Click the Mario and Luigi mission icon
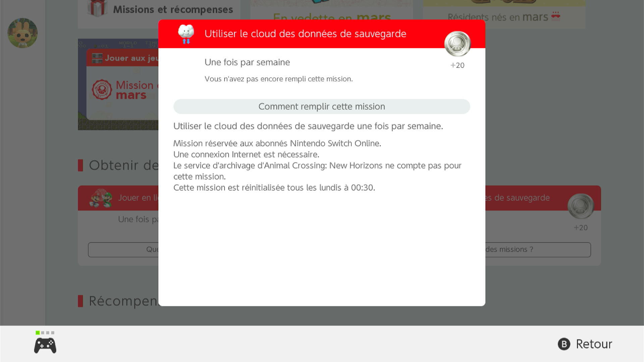The height and width of the screenshot is (362, 644). click(101, 198)
